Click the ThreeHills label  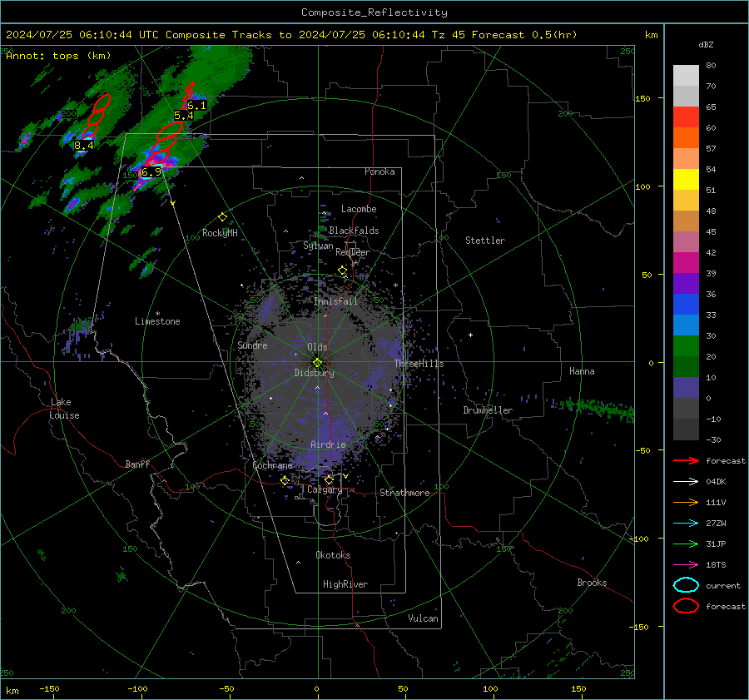[419, 364]
